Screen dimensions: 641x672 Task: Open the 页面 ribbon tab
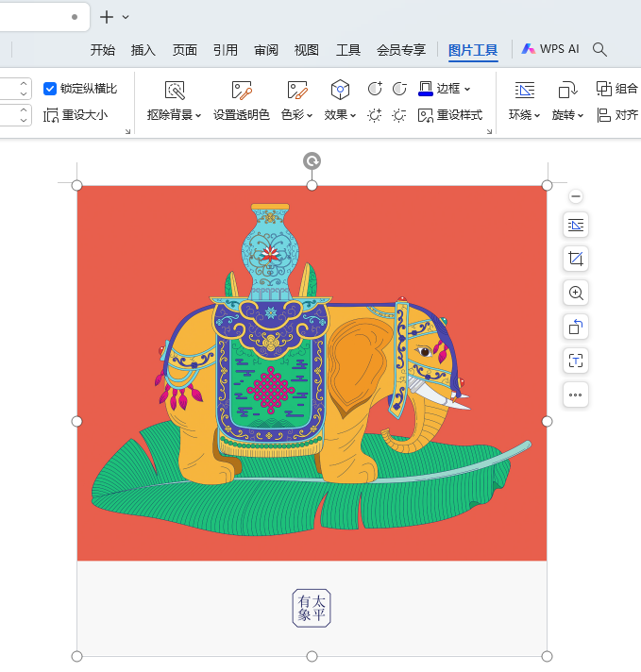184,50
